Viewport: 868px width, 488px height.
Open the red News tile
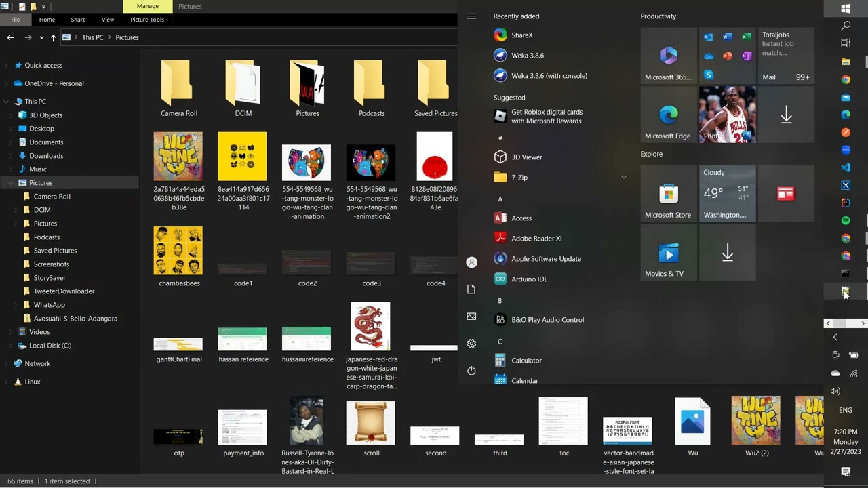(786, 194)
